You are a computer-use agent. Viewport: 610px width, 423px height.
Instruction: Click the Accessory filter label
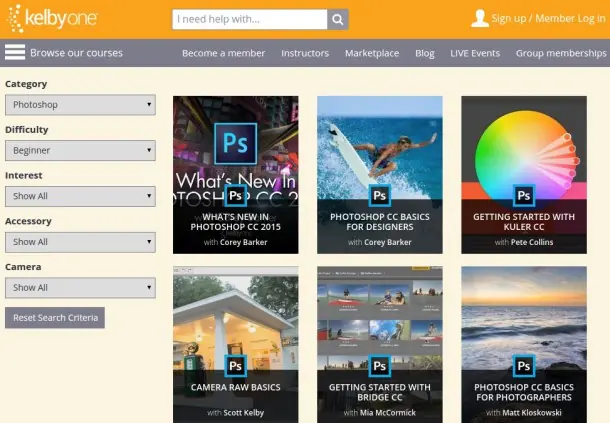click(28, 221)
